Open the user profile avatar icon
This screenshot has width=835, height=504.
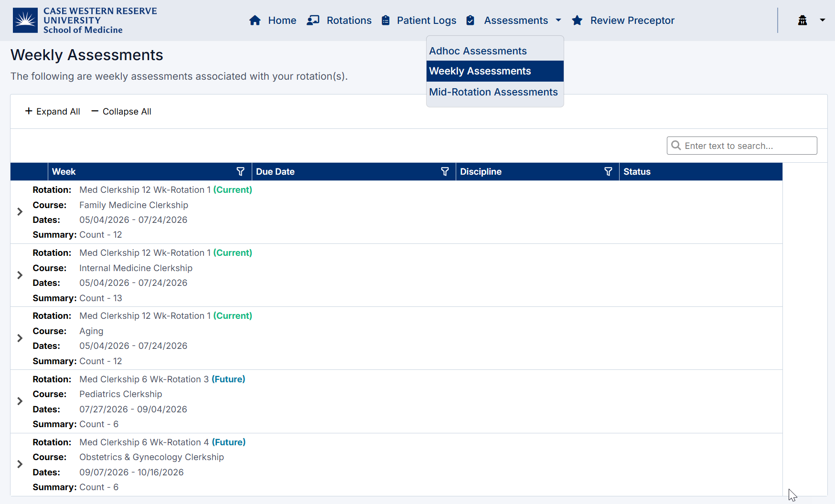point(803,21)
